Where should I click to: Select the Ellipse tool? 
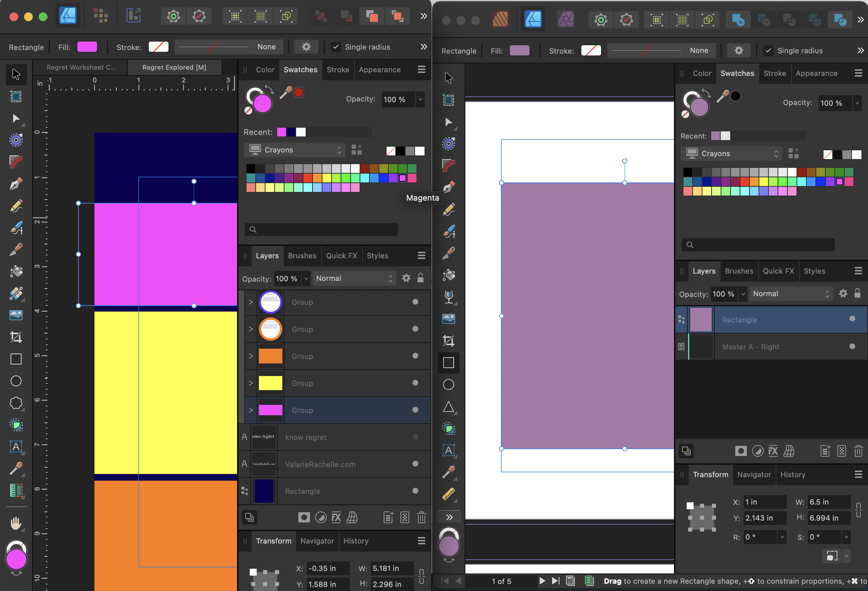(16, 381)
